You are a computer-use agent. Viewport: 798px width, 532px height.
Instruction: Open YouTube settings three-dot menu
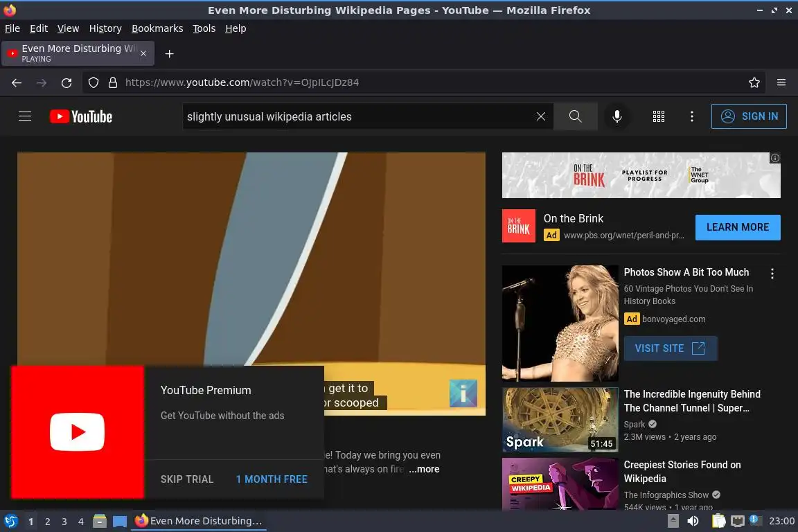click(691, 116)
